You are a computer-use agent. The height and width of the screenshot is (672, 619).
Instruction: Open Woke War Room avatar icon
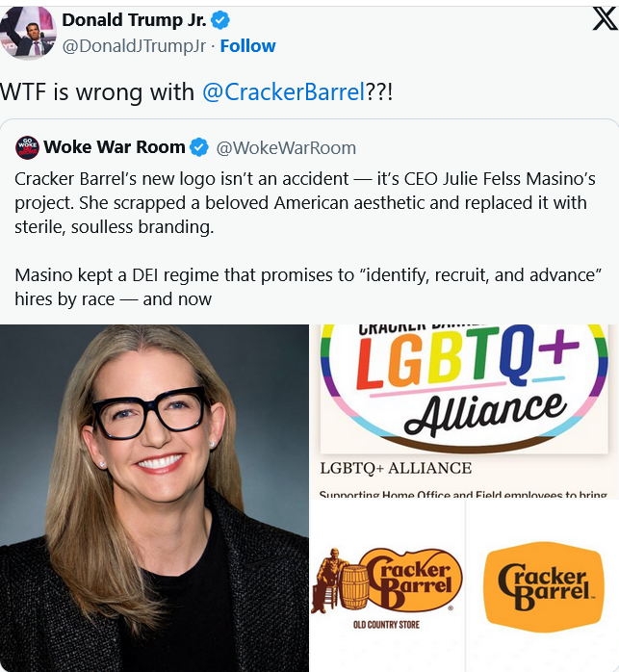[x=27, y=147]
